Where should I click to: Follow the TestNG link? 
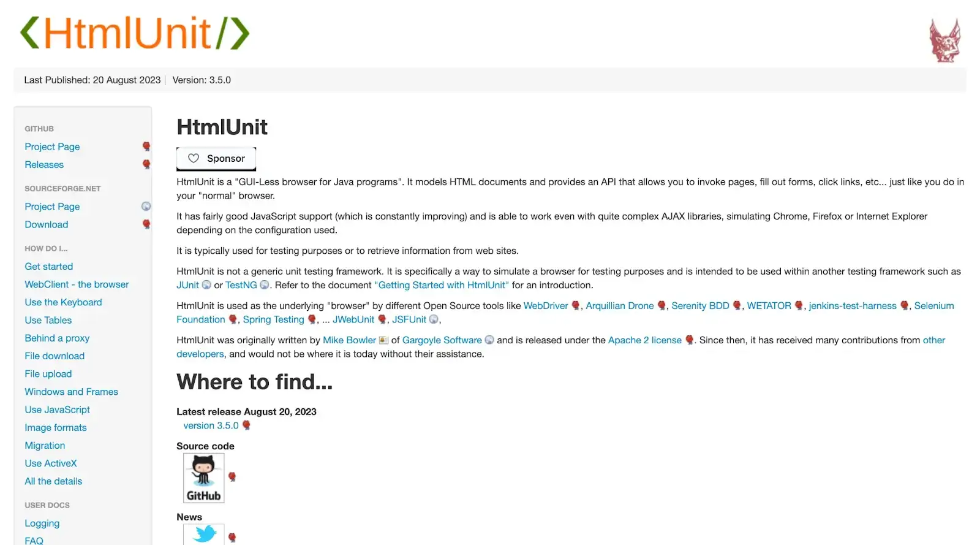(241, 285)
